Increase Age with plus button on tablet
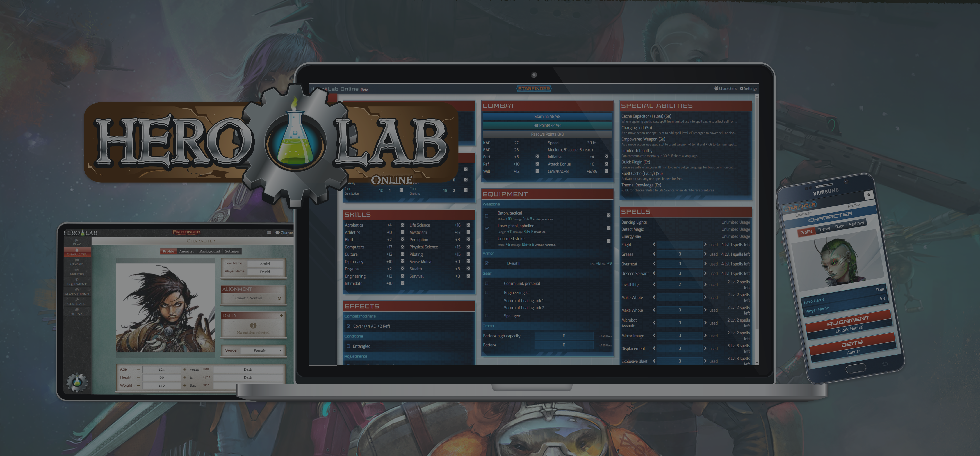The height and width of the screenshot is (456, 980). click(x=185, y=369)
